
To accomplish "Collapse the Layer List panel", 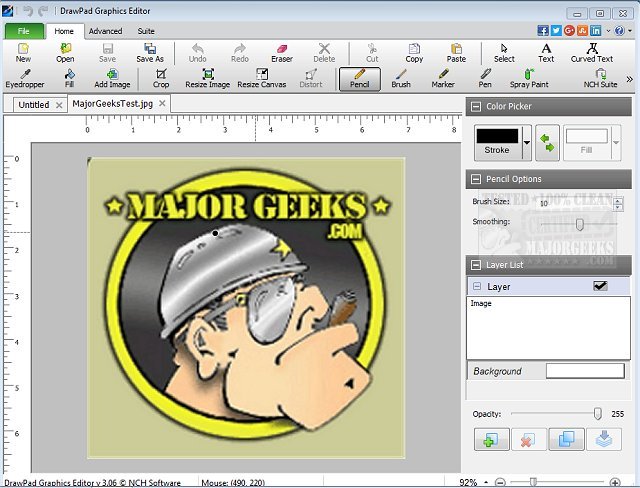I will point(476,265).
